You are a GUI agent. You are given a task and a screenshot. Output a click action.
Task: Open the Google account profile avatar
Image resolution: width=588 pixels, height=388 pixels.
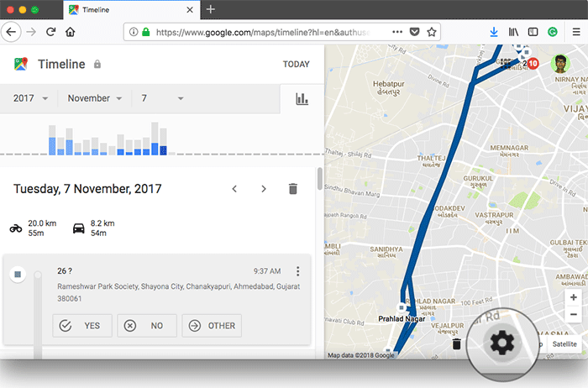coord(560,64)
